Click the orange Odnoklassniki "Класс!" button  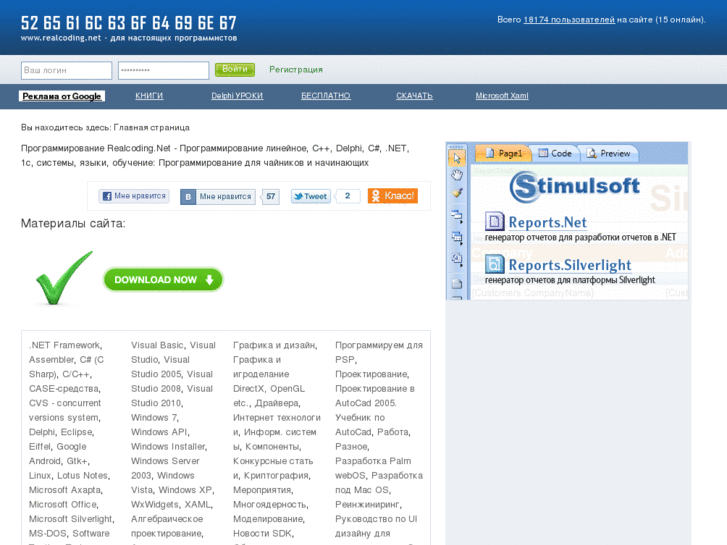[x=393, y=196]
